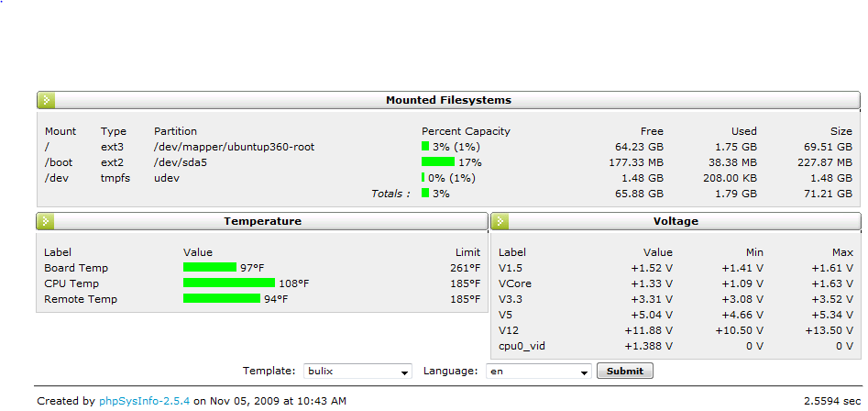
Task: Click the Template: label
Action: (x=269, y=372)
